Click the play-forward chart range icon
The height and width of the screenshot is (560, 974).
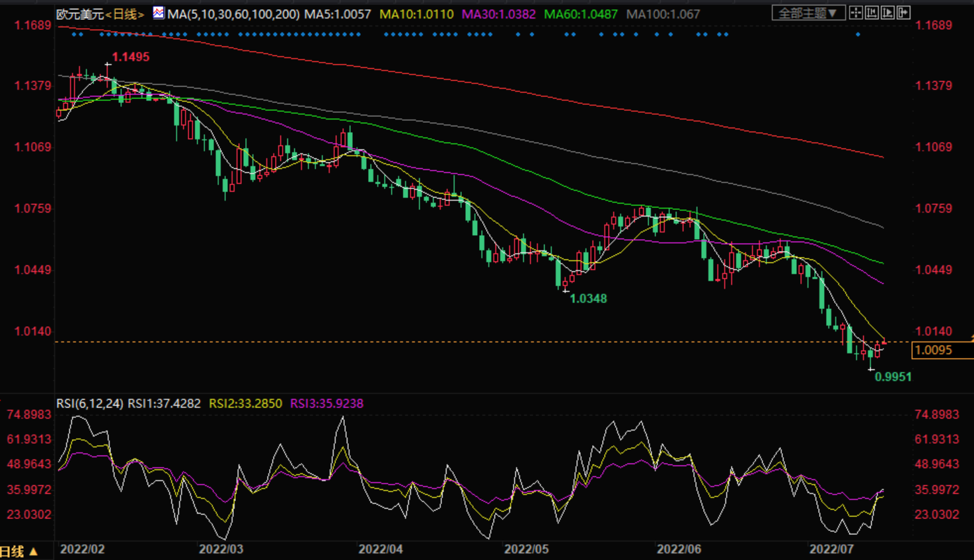point(887,13)
